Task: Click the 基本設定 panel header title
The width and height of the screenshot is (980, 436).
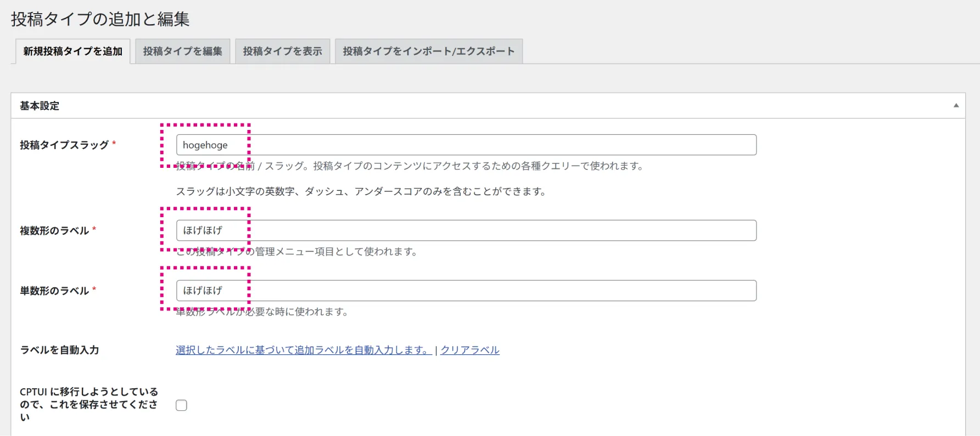Action: click(40, 106)
